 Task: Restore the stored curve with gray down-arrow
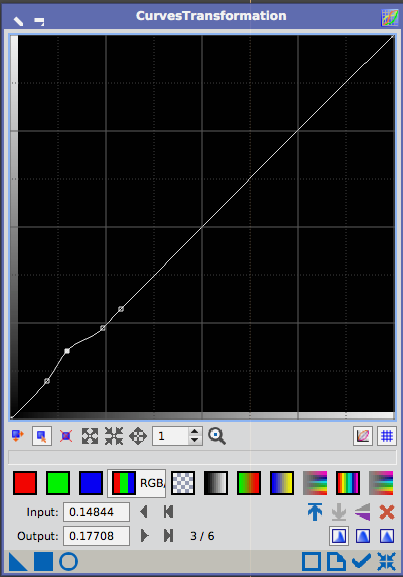click(x=339, y=512)
